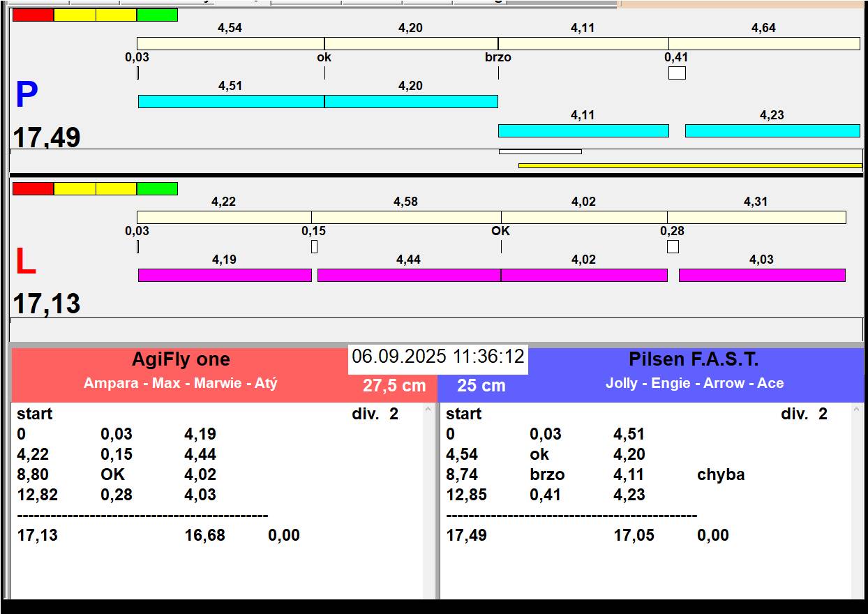Click the small box under 0,28 in lane L
The height and width of the screenshot is (614, 868).
[x=673, y=246]
